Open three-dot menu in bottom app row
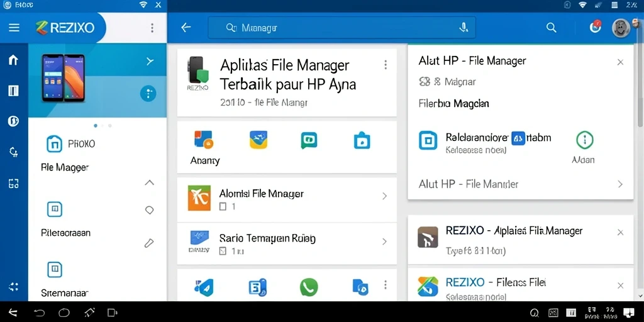The height and width of the screenshot is (322, 644). coord(386,285)
